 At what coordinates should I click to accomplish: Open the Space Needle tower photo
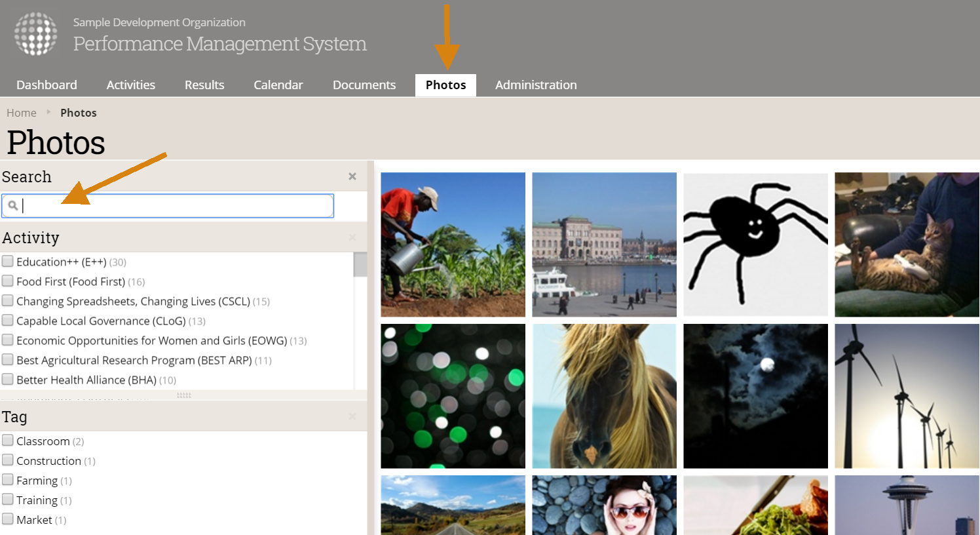click(907, 505)
